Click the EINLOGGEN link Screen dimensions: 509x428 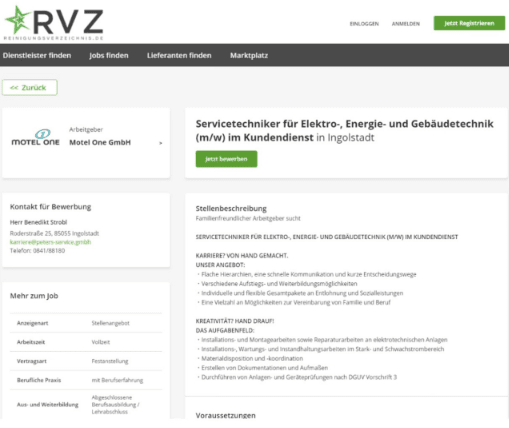point(364,24)
